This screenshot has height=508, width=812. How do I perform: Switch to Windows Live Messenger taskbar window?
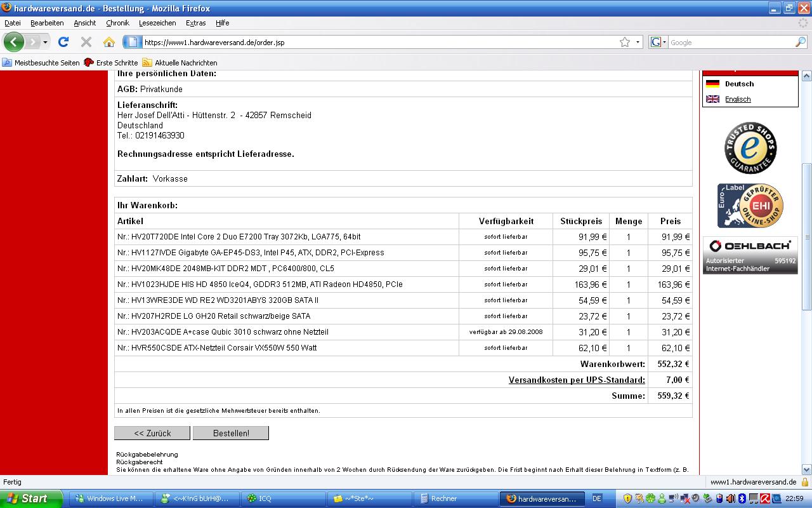111,498
